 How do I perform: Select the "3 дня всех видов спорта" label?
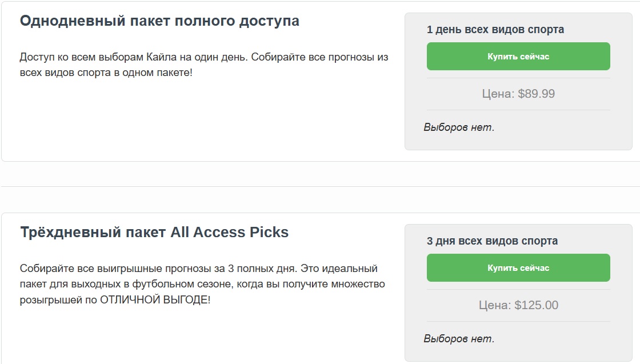(x=492, y=241)
